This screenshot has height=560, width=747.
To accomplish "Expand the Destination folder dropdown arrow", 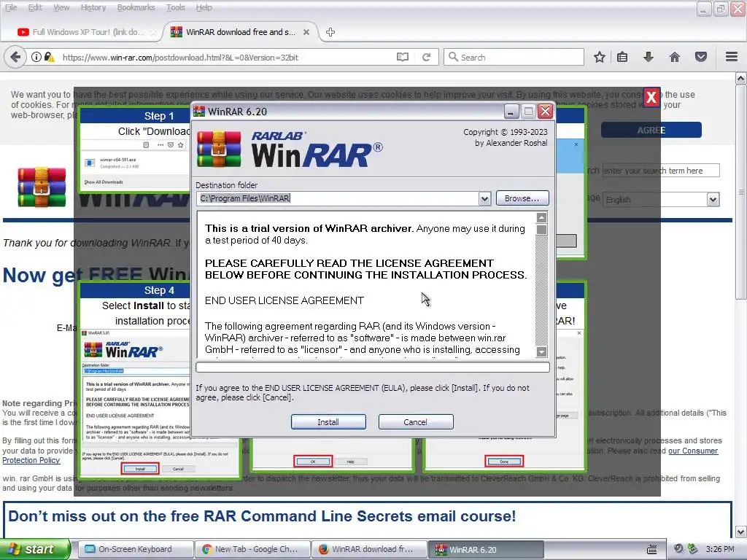I will (484, 198).
